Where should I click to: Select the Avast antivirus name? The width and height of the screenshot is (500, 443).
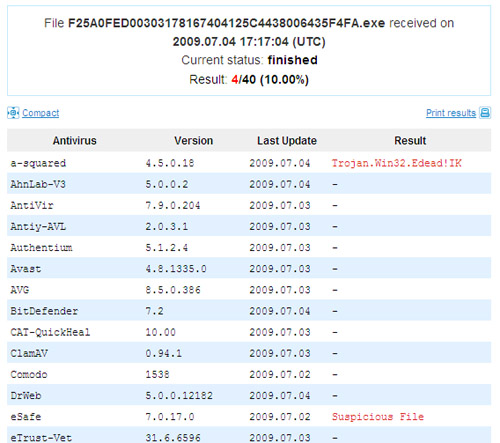(26, 269)
